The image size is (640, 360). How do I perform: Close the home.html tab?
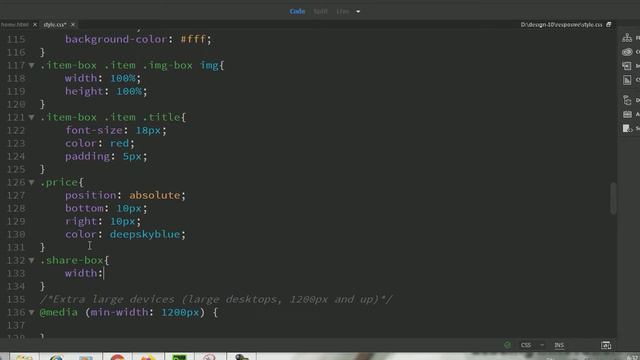coord(35,24)
